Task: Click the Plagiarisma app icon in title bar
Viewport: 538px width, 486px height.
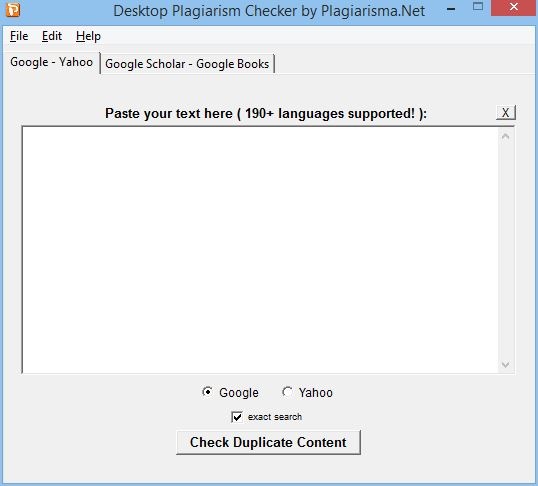Action: click(x=13, y=10)
